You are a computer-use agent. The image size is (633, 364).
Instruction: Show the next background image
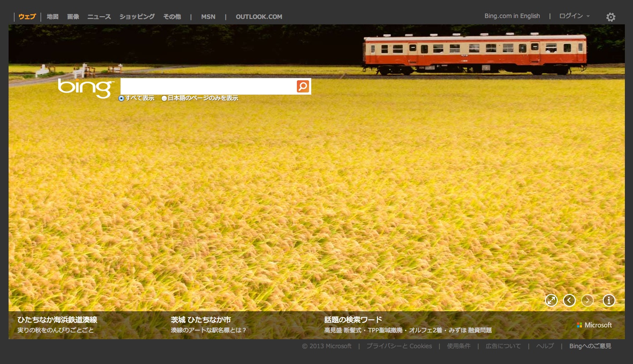[x=587, y=300]
